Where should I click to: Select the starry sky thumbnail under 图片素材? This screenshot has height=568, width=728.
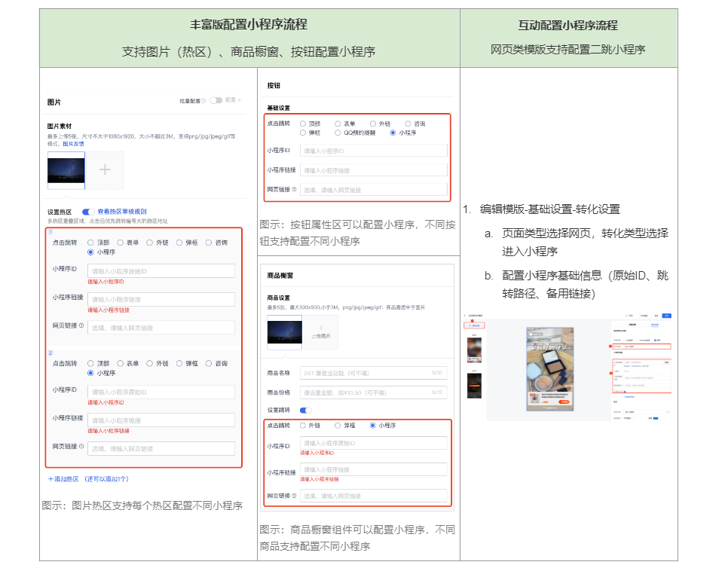click(66, 169)
